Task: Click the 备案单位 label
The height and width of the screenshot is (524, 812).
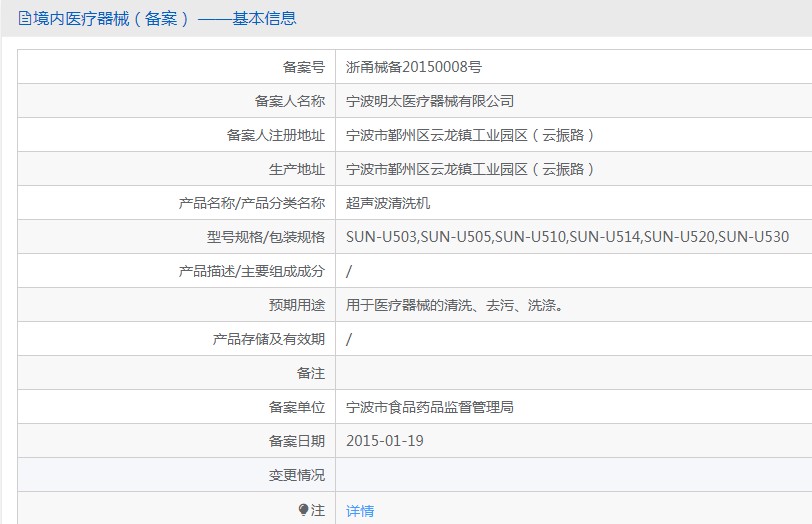Action: click(x=297, y=407)
